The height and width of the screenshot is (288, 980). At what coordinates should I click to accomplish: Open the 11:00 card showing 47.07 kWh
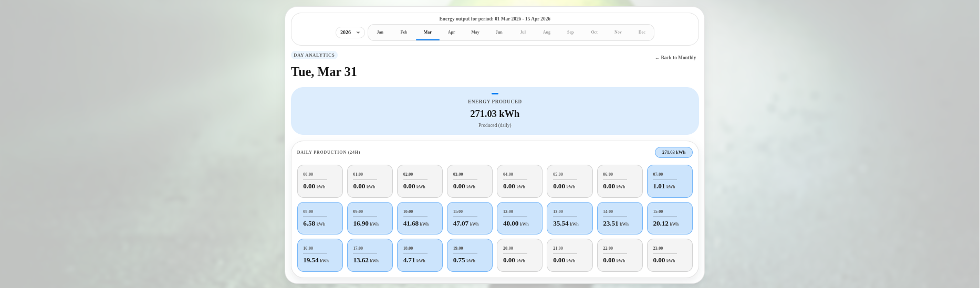point(470,218)
